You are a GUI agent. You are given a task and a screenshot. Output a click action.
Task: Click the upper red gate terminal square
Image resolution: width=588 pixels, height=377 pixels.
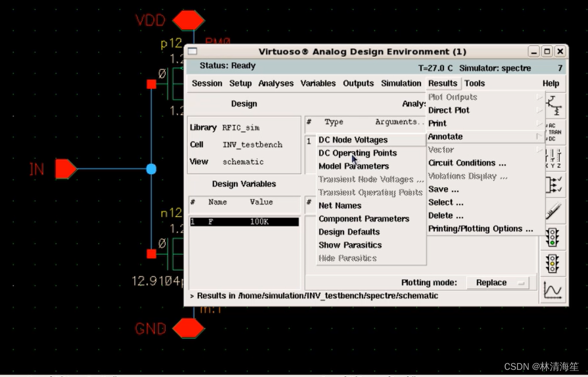coord(152,84)
